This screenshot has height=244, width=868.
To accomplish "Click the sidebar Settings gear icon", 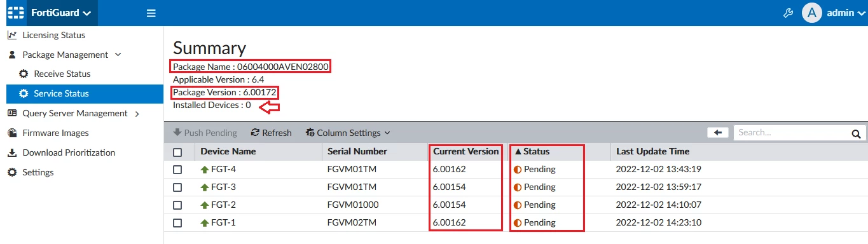I will pos(11,172).
